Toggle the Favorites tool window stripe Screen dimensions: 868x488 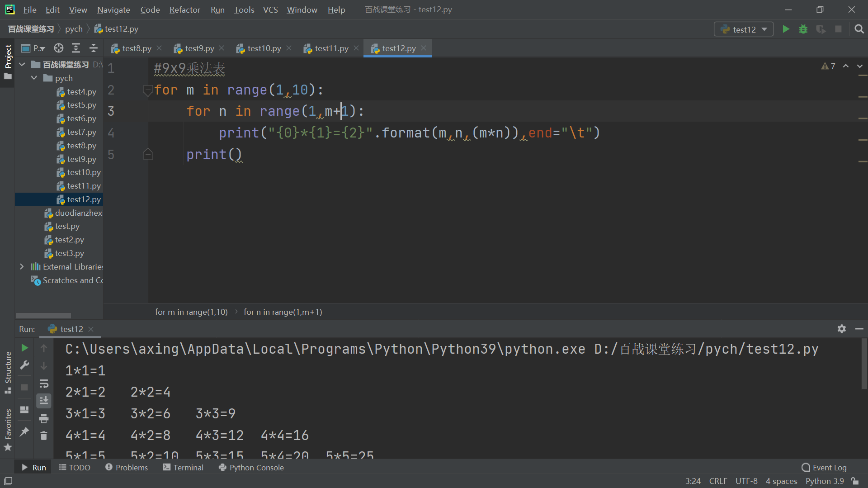point(7,430)
